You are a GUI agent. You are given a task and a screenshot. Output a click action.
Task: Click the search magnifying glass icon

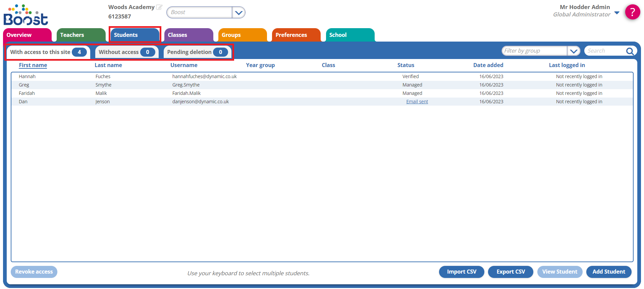pyautogui.click(x=630, y=51)
